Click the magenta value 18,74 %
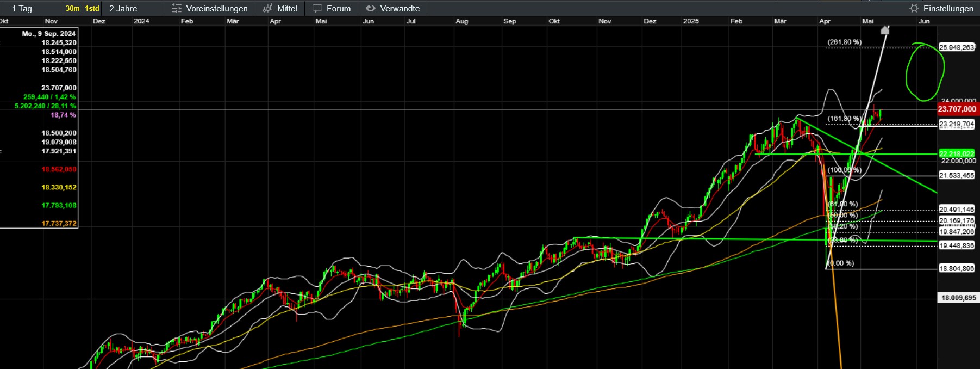The height and width of the screenshot is (369, 980). pyautogui.click(x=63, y=115)
